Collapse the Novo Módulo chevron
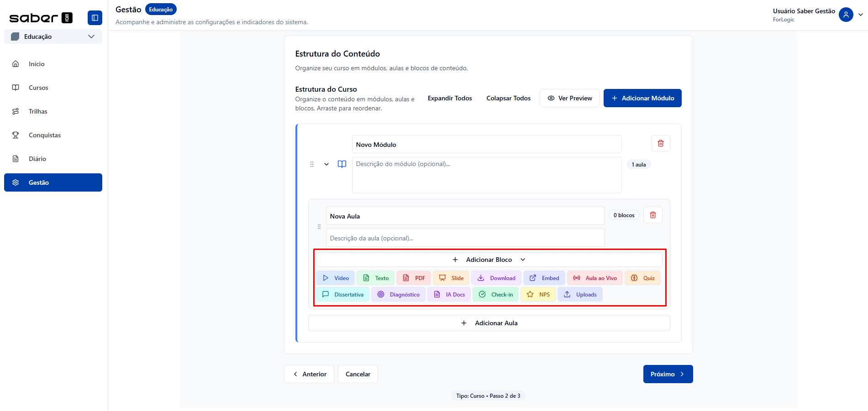Viewport: 868px width, 411px height. coord(326,164)
